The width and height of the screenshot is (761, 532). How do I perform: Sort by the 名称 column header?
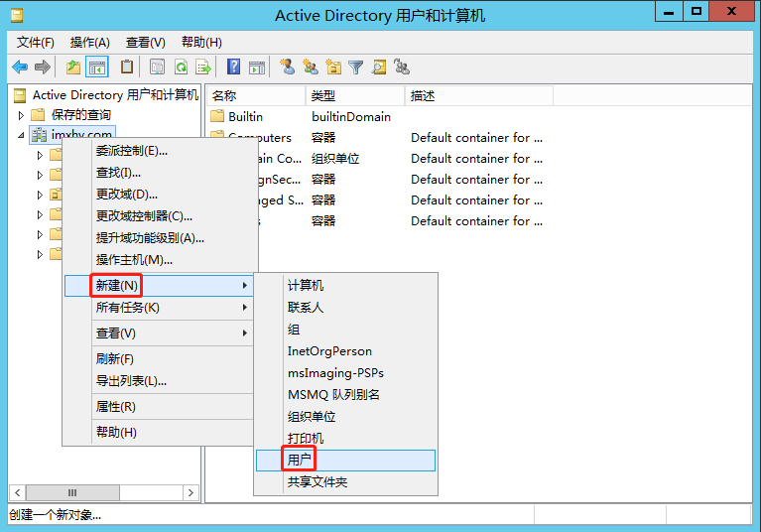[256, 95]
